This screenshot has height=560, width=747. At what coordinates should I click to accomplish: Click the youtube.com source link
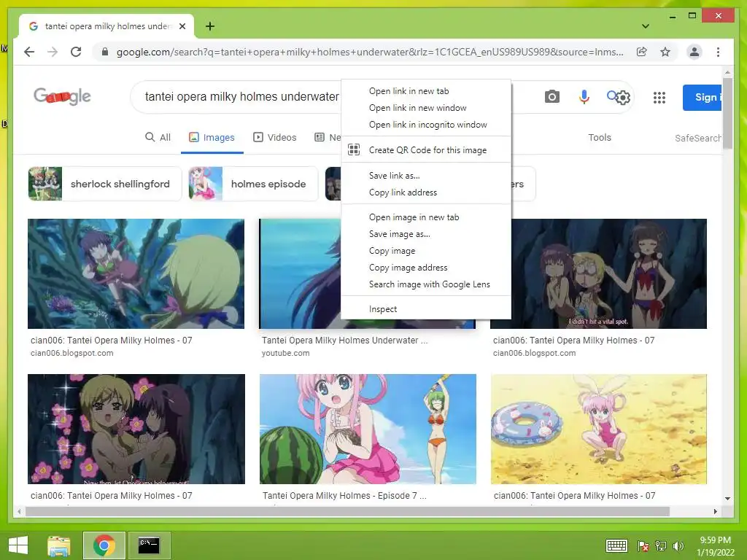(x=285, y=354)
